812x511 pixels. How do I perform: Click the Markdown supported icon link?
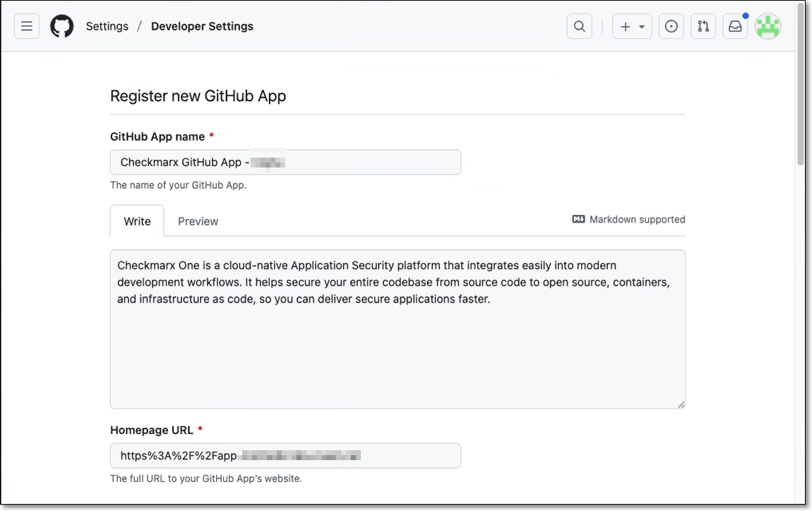(x=578, y=220)
